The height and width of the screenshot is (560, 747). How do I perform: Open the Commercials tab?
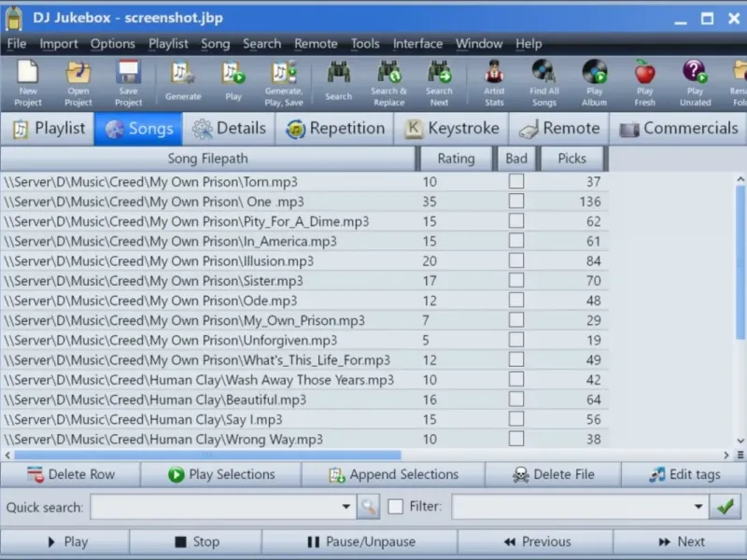coord(679,129)
